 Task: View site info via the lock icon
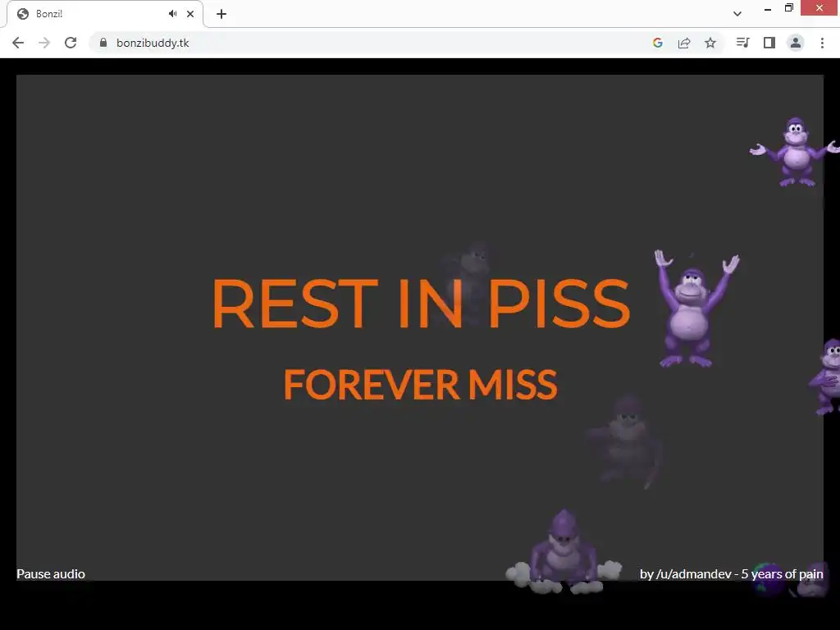[103, 43]
